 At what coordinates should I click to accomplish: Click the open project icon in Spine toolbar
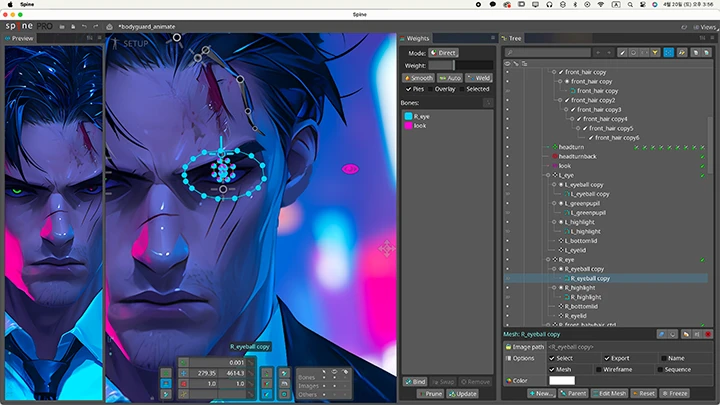coord(62,27)
